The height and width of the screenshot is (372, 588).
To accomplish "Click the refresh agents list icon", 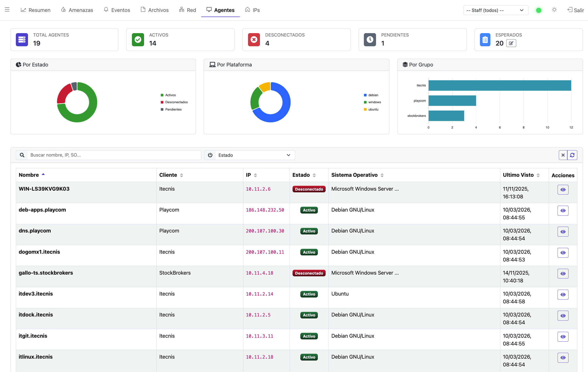I will (572, 155).
